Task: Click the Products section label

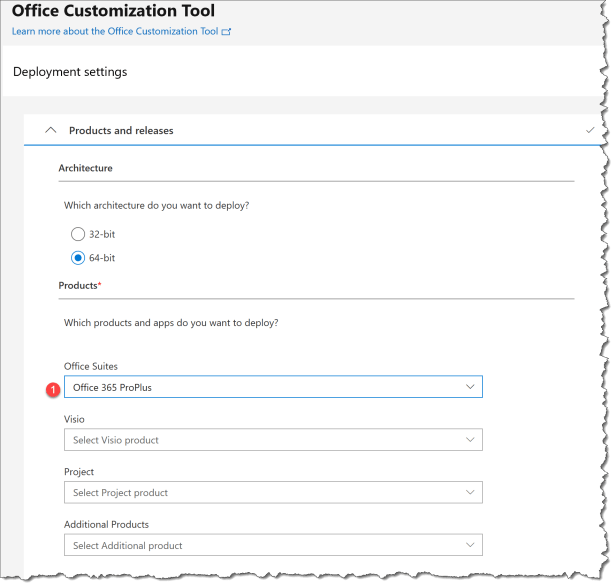Action: point(80,286)
